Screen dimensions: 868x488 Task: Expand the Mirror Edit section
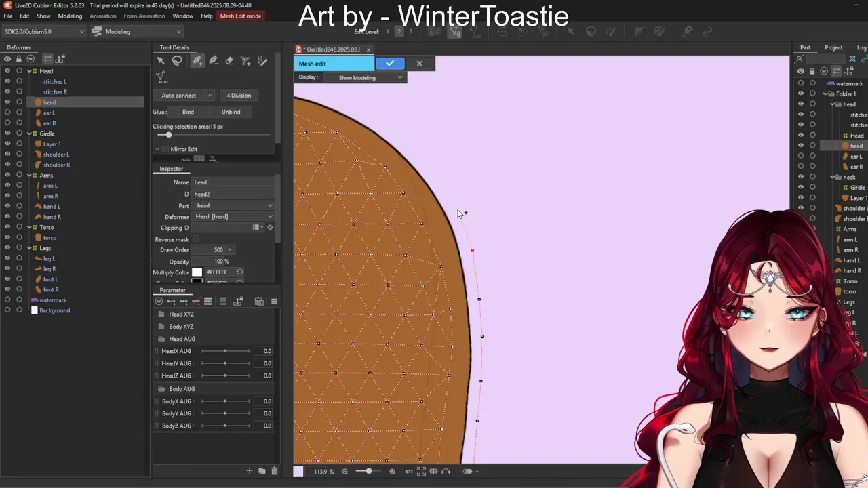pos(157,149)
